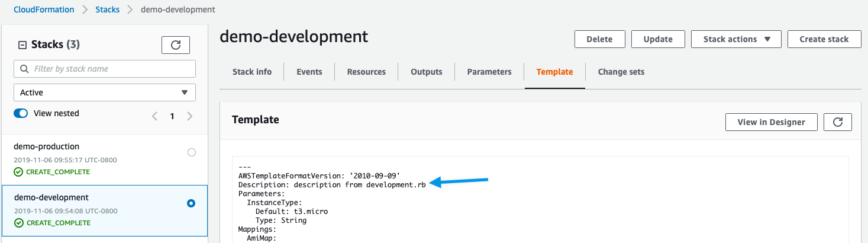Go to CloudFormation breadcrumb link
The image size is (868, 243).
click(44, 9)
